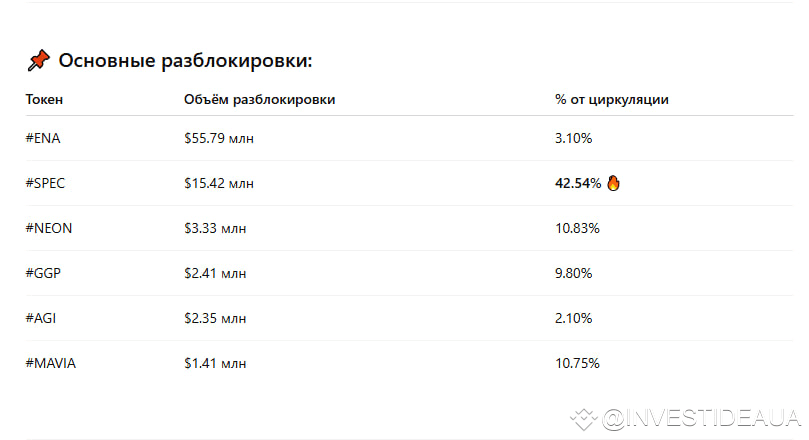This screenshot has height=440, width=809.
Task: Click the bold 42.54% value
Action: (x=578, y=183)
